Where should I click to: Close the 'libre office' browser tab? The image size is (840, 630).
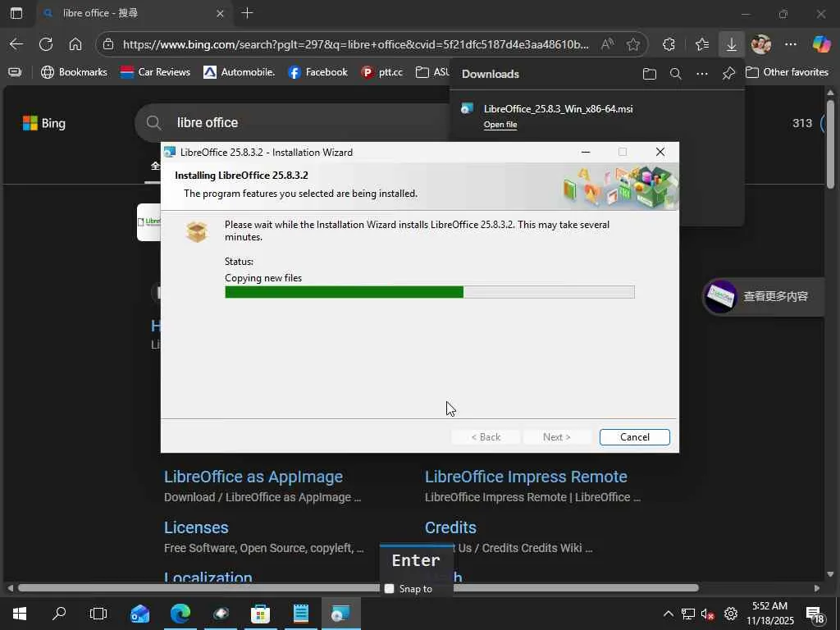[x=220, y=13]
